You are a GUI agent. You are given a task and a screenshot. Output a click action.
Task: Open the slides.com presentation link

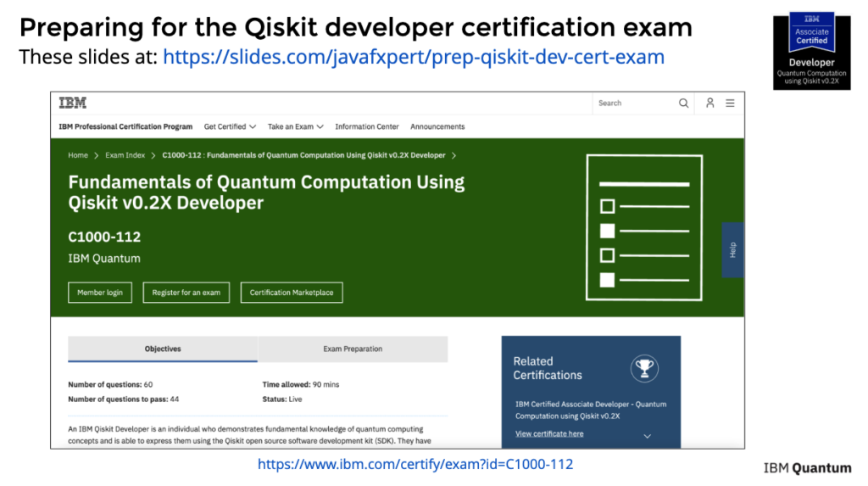[x=414, y=57]
